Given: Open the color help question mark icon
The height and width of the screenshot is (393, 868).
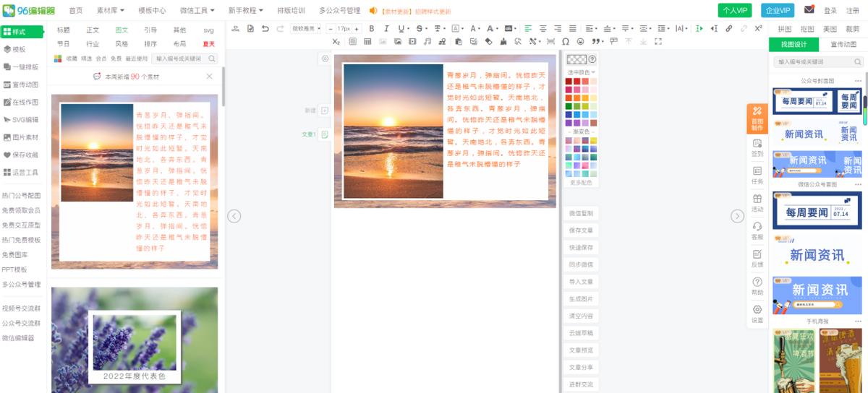Looking at the screenshot, I should point(592,59).
